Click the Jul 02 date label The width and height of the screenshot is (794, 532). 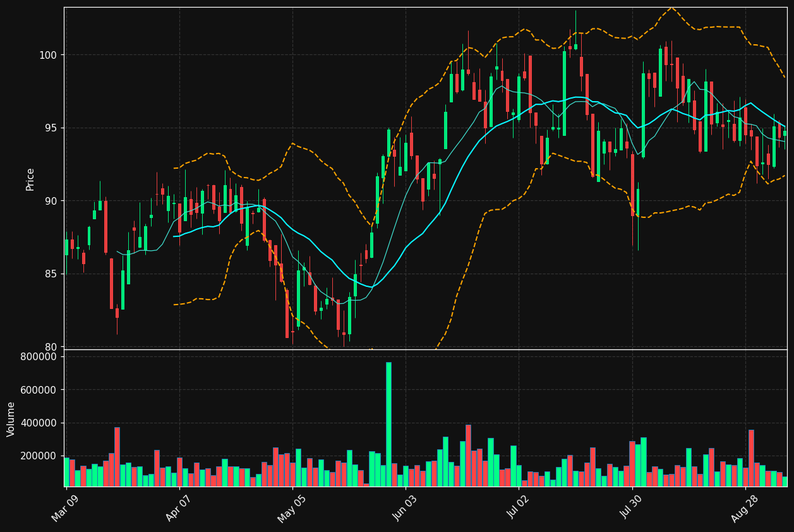pyautogui.click(x=519, y=507)
